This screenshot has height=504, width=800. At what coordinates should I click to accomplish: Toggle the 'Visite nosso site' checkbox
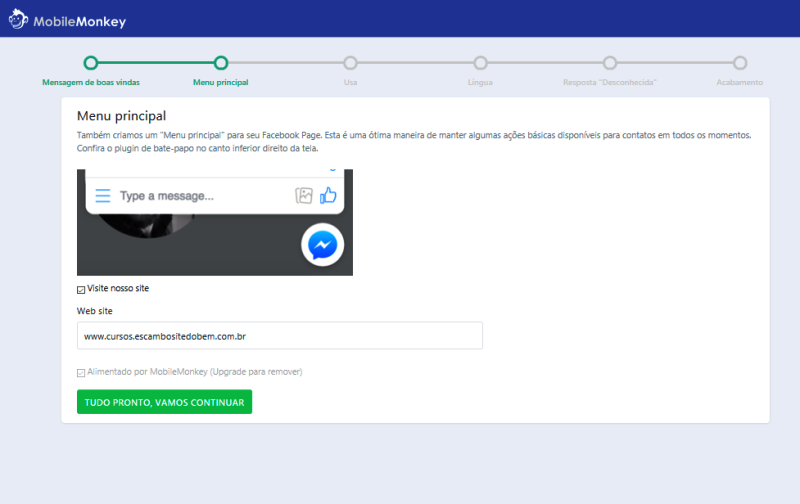pos(81,290)
